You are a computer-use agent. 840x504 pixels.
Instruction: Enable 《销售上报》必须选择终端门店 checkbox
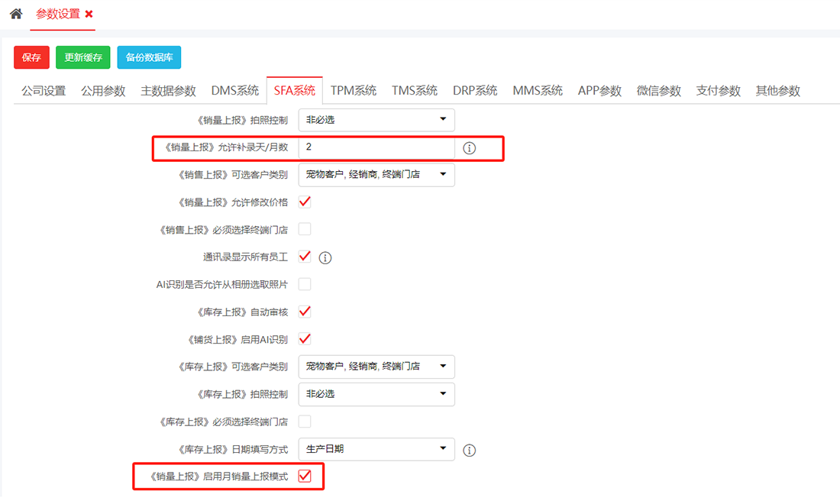pos(305,229)
